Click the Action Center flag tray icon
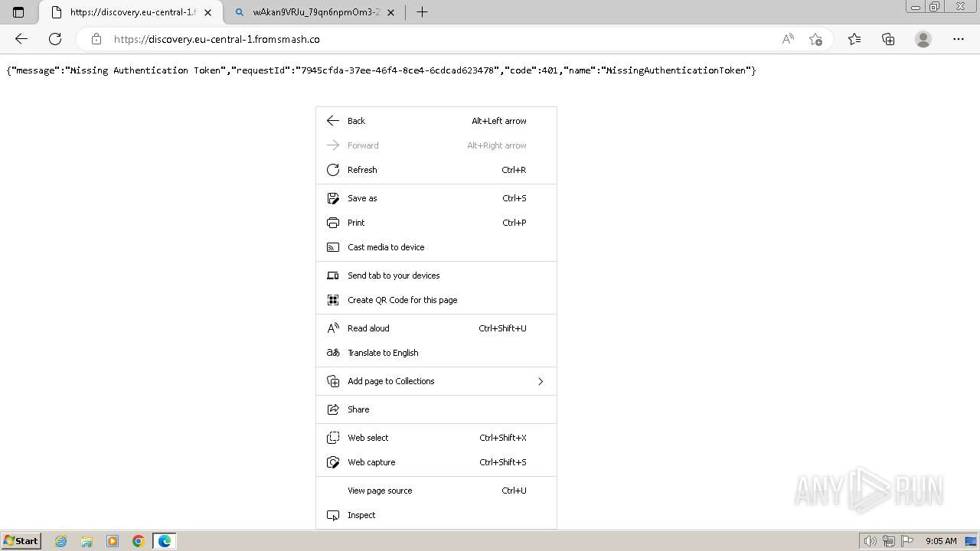This screenshot has width=980, height=551. pos(907,541)
